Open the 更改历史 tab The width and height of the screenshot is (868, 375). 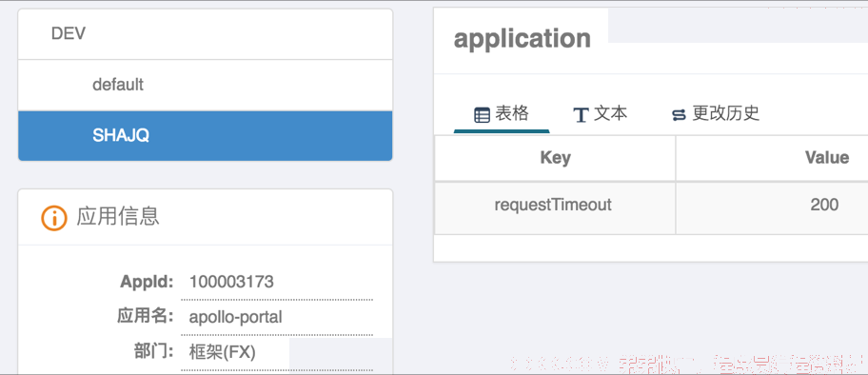point(715,114)
